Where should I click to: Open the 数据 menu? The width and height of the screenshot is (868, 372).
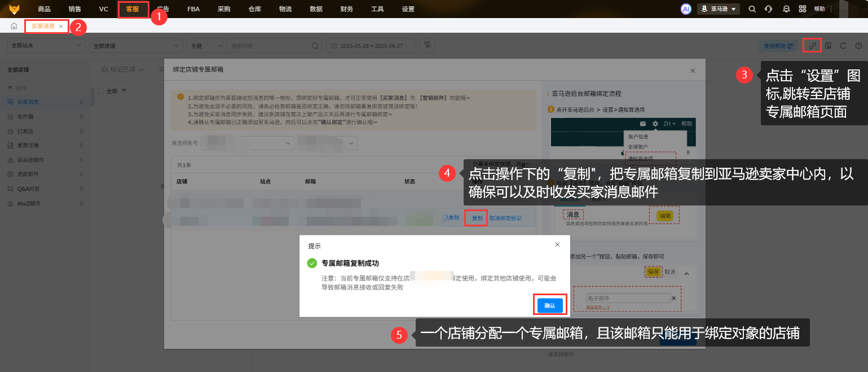(316, 9)
